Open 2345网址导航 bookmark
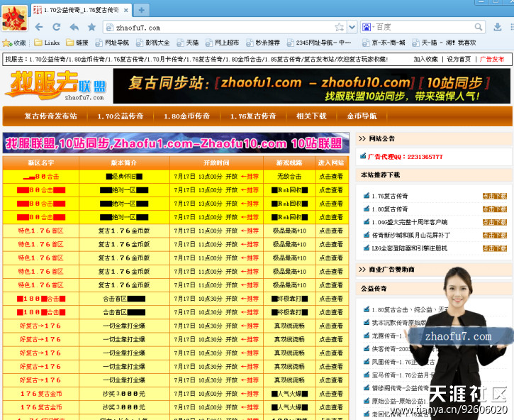The image size is (514, 420). pos(319,43)
